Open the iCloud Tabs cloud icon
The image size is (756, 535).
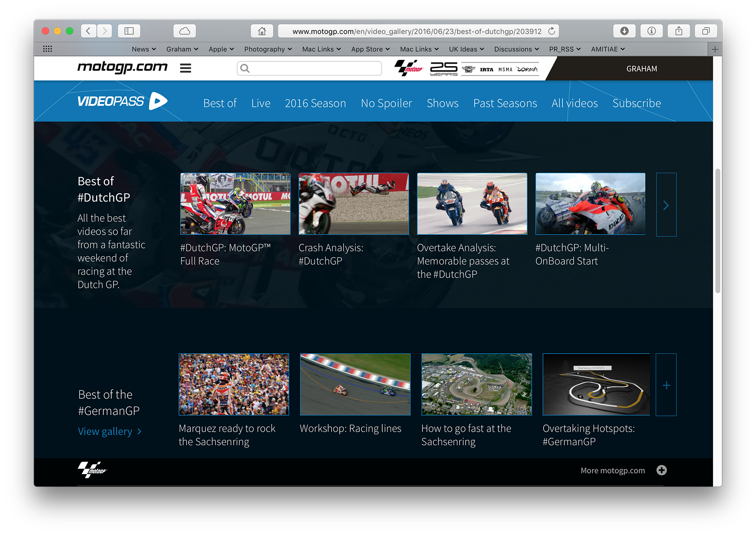[185, 31]
